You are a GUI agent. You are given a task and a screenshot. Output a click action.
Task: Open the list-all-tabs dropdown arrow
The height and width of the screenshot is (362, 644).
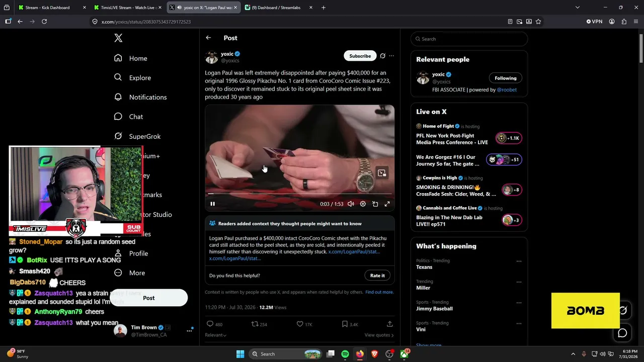pos(577,8)
